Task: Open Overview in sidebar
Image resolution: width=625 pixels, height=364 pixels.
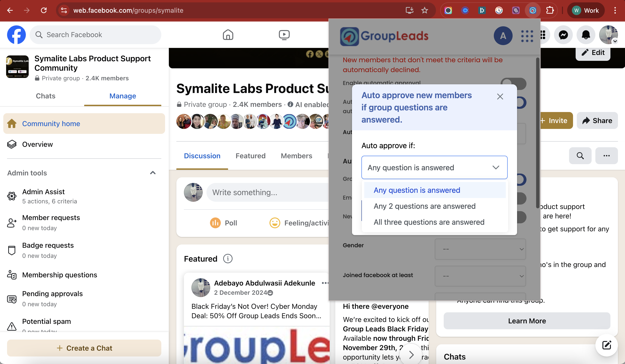Action: [84, 144]
